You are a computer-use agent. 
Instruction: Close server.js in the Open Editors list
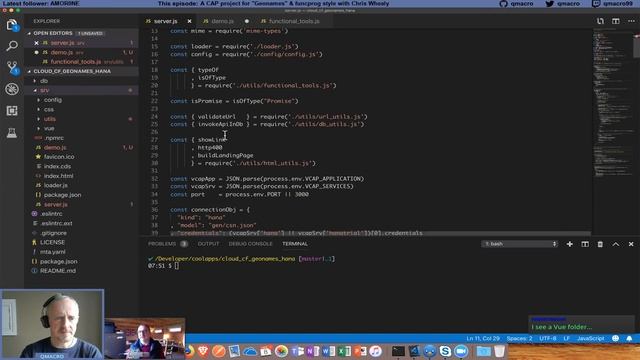pos(36,43)
